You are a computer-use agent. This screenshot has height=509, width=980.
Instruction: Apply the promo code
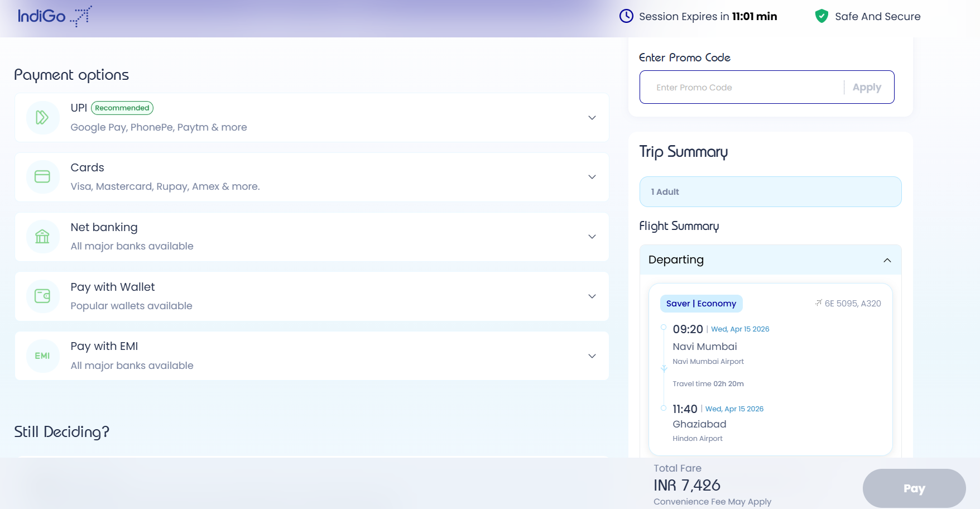(866, 88)
